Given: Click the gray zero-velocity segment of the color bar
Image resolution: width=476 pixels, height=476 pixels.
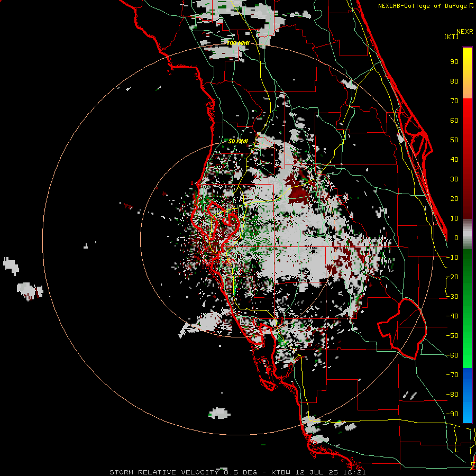Looking at the screenshot, I should 467,234.
